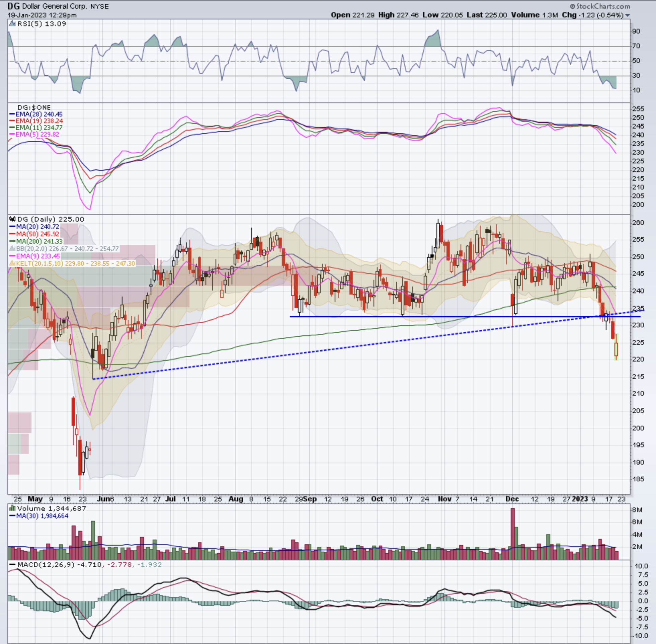Image resolution: width=656 pixels, height=644 pixels.
Task: Select the Last 225.00 value
Action: pyautogui.click(x=487, y=15)
